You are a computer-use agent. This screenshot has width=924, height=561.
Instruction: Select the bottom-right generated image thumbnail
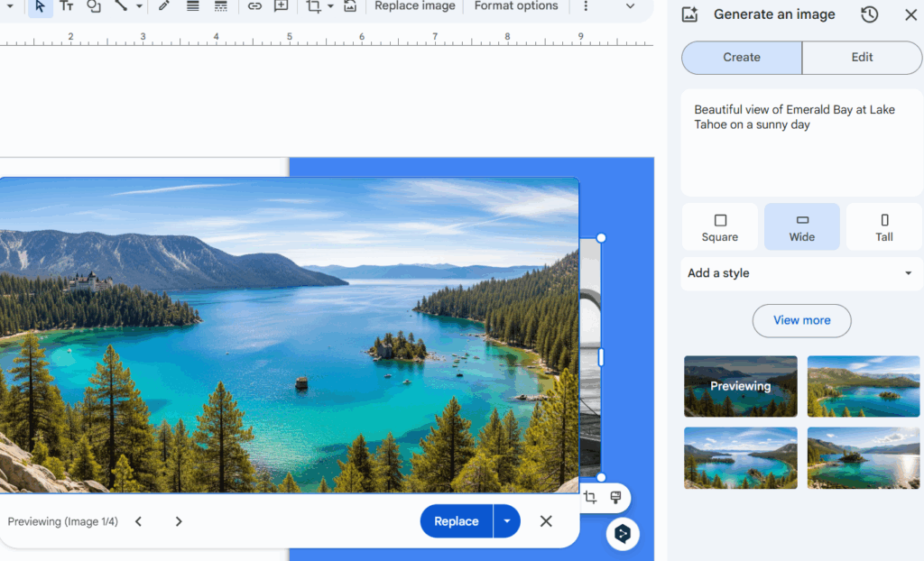point(864,458)
